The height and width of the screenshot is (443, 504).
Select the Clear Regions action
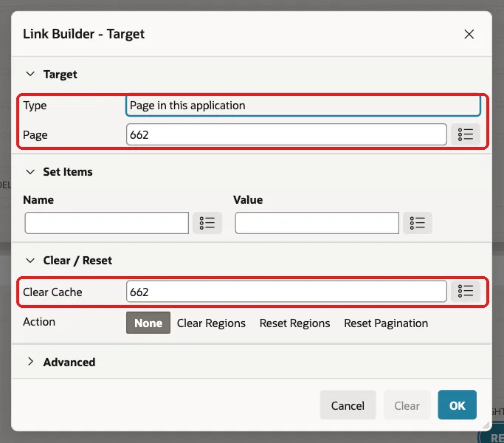[211, 323]
